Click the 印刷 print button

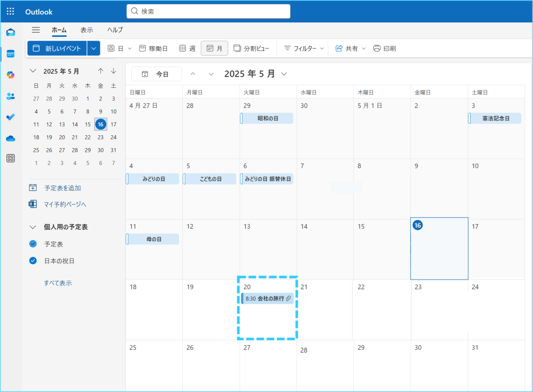385,48
